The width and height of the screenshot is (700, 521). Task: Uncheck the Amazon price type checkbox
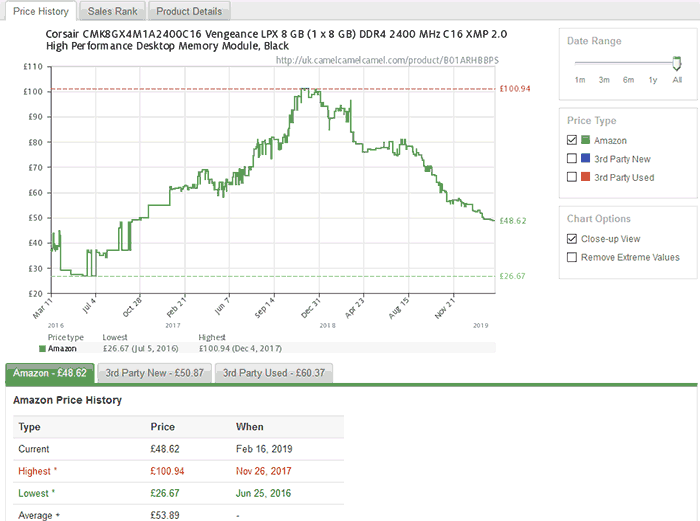point(572,140)
